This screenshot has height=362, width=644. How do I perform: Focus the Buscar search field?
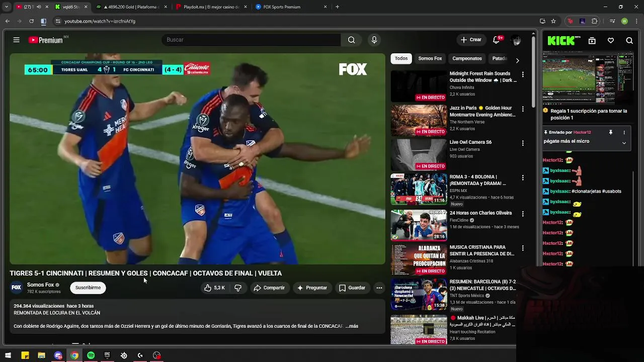pyautogui.click(x=251, y=40)
